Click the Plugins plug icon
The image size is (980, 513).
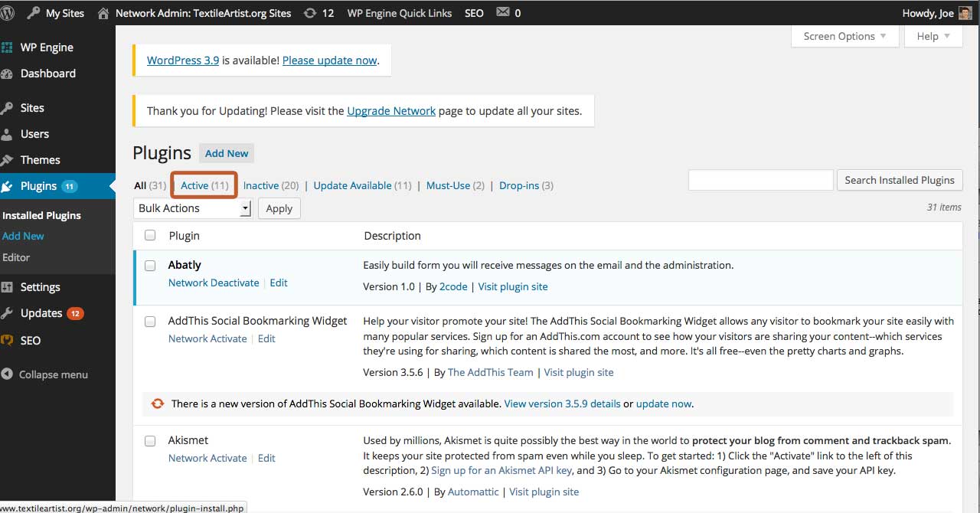7,186
